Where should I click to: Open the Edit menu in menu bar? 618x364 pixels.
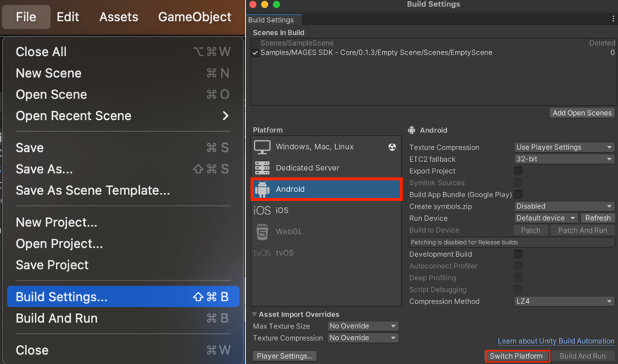pyautogui.click(x=68, y=17)
